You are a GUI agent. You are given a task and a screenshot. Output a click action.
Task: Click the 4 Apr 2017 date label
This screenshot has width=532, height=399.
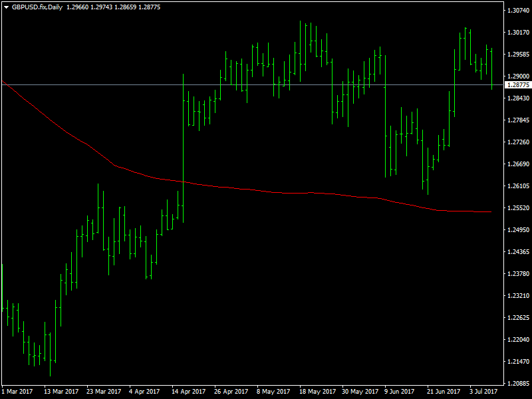pos(144,392)
